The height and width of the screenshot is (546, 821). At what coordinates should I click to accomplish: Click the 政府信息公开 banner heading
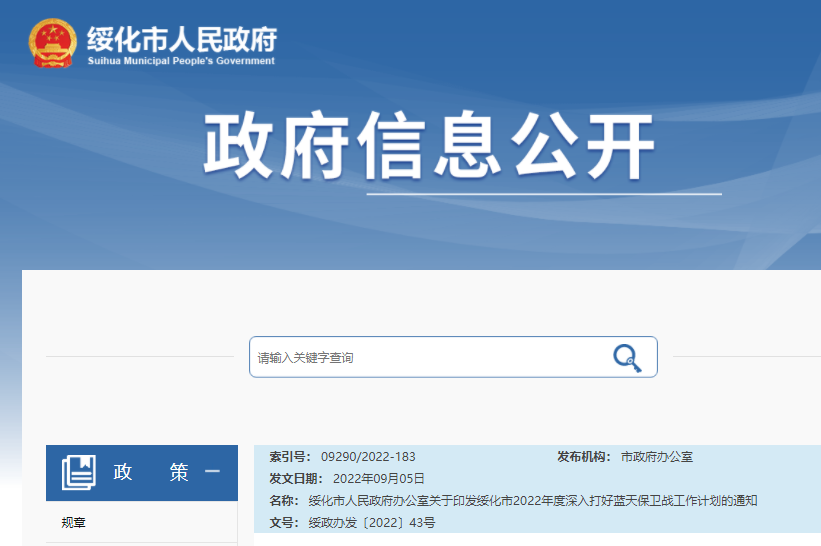(x=429, y=146)
